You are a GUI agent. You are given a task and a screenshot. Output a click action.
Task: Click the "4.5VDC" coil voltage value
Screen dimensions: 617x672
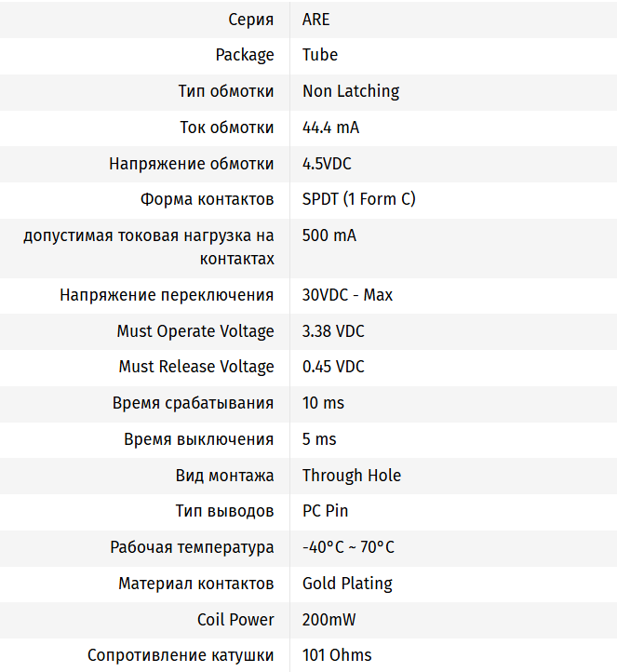pos(327,164)
